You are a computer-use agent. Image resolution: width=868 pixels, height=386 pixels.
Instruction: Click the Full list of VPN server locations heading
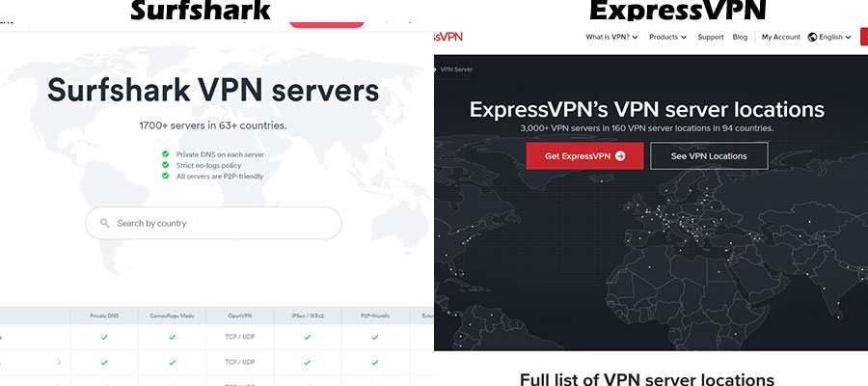tap(646, 380)
